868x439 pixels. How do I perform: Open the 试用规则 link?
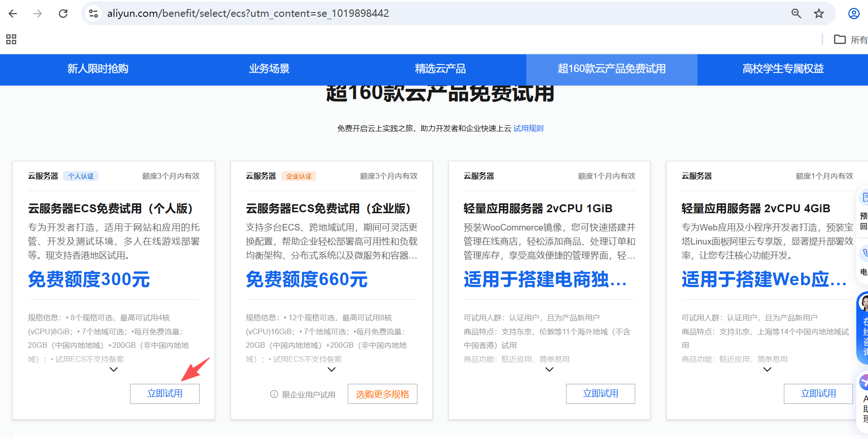[528, 128]
